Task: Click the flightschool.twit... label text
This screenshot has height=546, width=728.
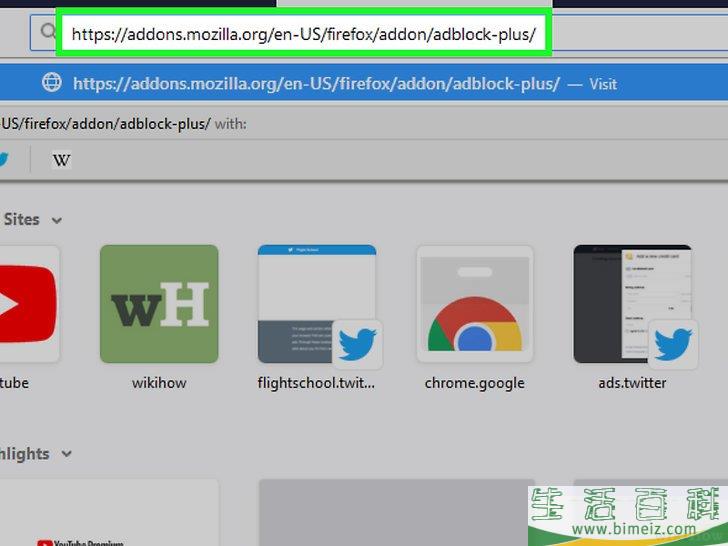Action: 316,384
